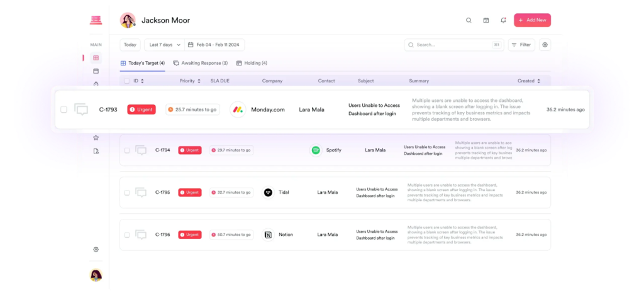Click the 32.7 minutes to go SLA chip
The width and height of the screenshot is (644, 295).
point(231,192)
